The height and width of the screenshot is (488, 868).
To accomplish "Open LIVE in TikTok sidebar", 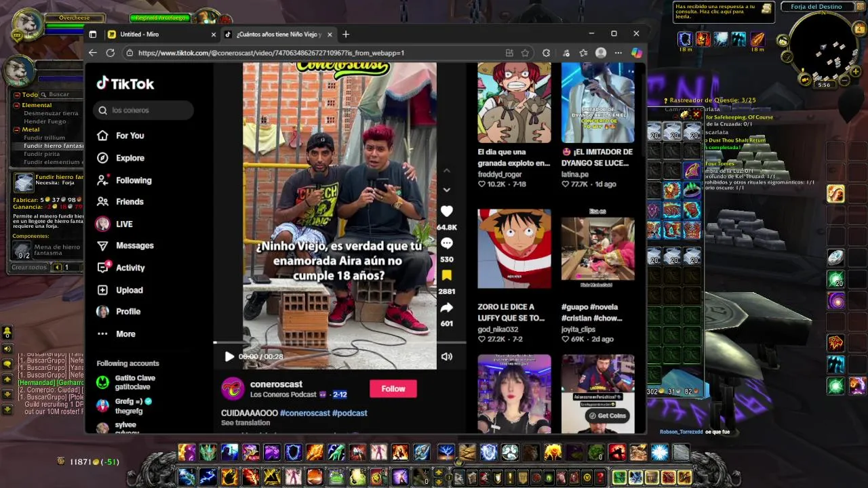I will click(115, 224).
